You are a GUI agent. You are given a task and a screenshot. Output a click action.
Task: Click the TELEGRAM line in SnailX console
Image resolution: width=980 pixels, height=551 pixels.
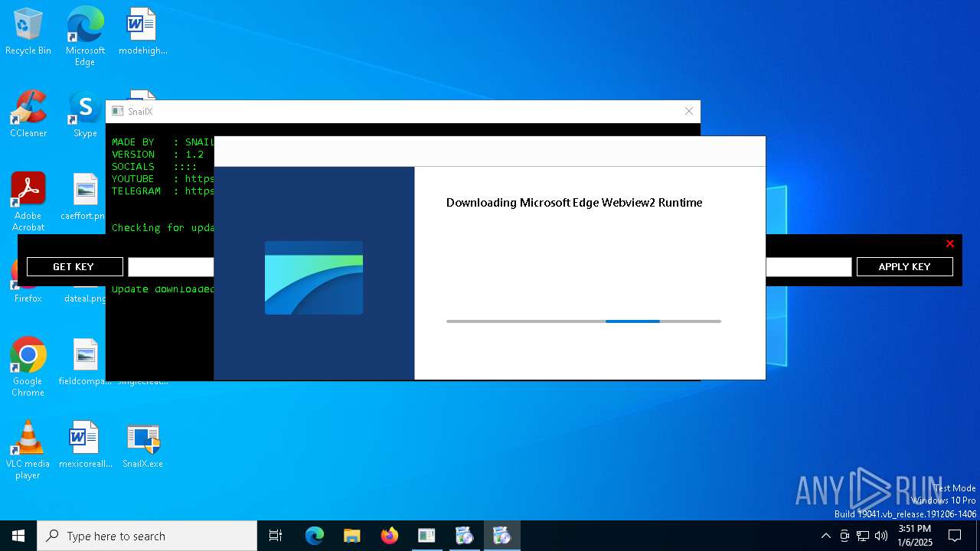pos(162,191)
